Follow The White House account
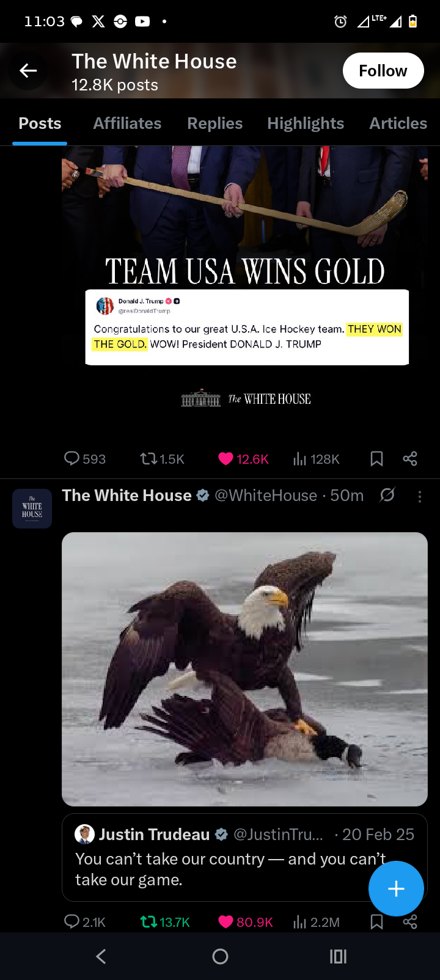 (383, 71)
